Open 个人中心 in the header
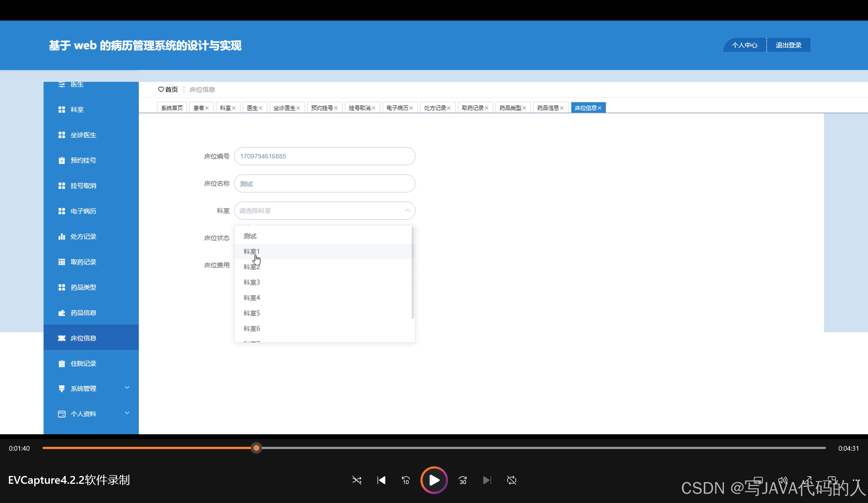868x503 pixels. pyautogui.click(x=744, y=45)
